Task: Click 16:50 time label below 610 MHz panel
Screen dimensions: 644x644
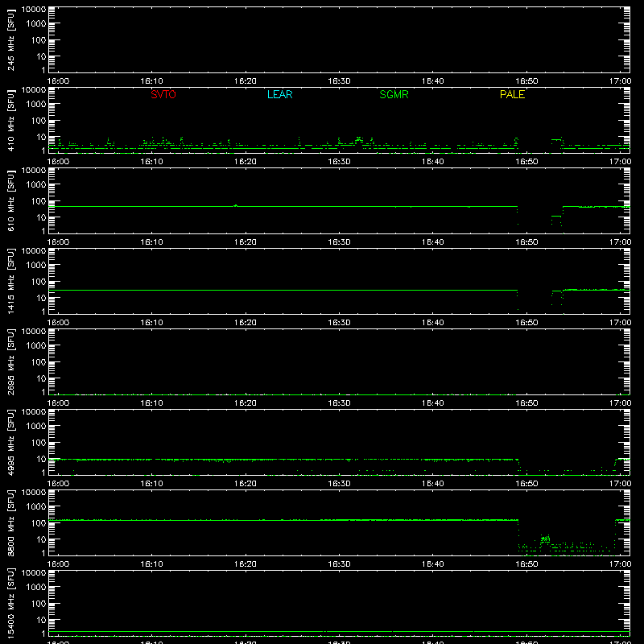Action: (526, 242)
